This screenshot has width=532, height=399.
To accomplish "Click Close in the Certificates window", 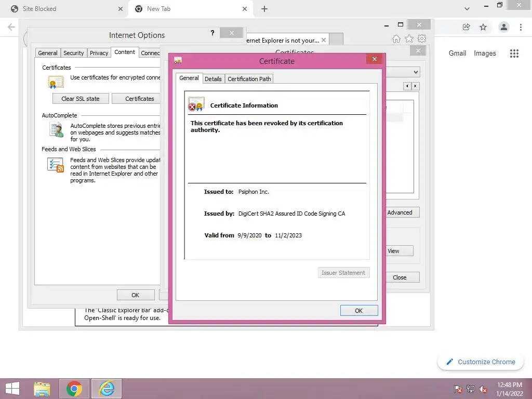I will [x=403, y=277].
